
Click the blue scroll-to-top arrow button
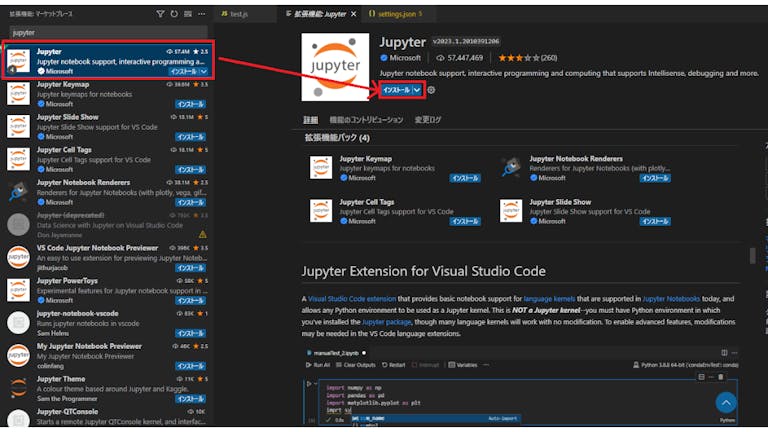(x=726, y=403)
